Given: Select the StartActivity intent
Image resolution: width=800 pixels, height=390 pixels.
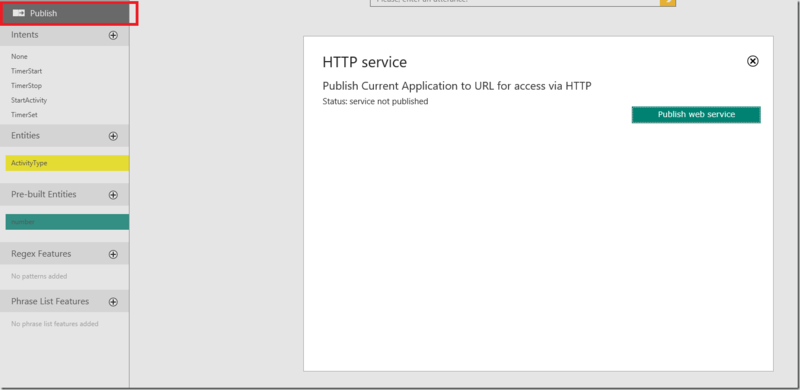Looking at the screenshot, I should [29, 100].
